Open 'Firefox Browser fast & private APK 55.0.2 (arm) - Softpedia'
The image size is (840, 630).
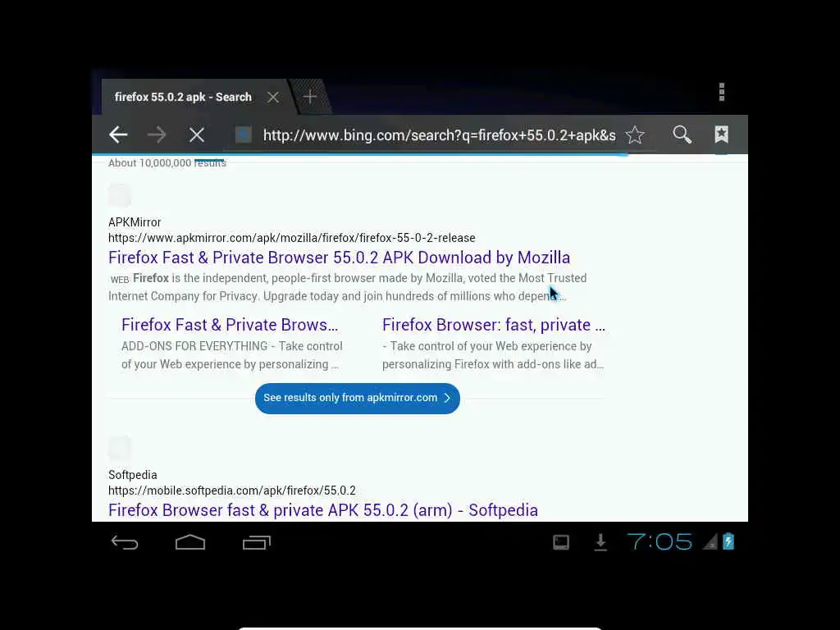click(x=323, y=510)
